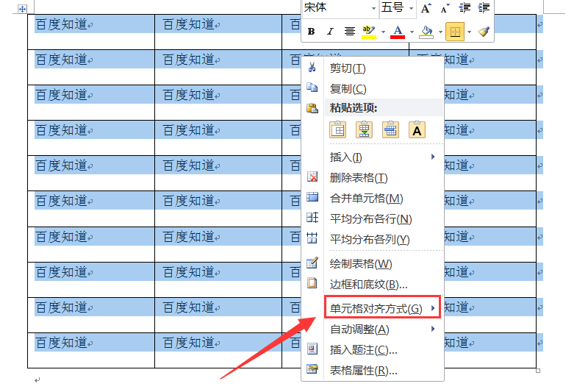This screenshot has width=588, height=392.
Task: Toggle bold in the mini toolbar
Action: 311,32
